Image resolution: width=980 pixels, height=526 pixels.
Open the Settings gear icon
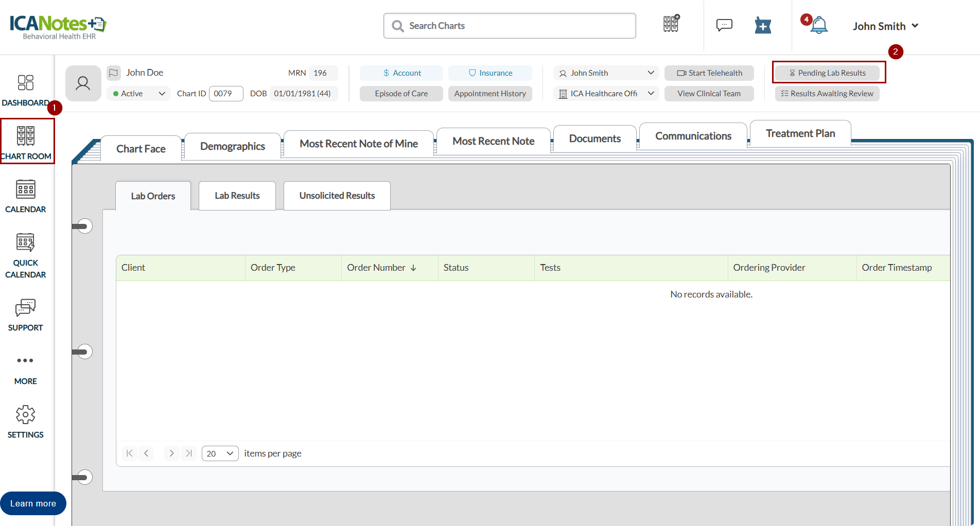coord(26,414)
